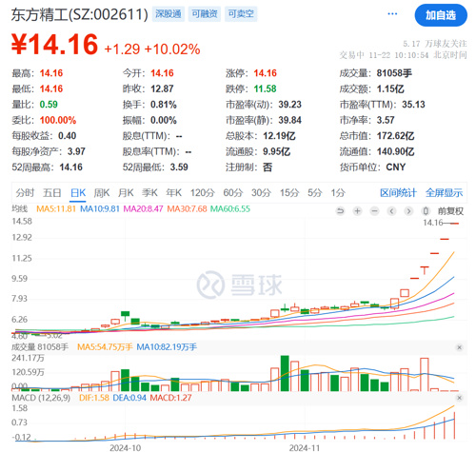
Task: Click the 可卖空 tag
Action: point(241,14)
